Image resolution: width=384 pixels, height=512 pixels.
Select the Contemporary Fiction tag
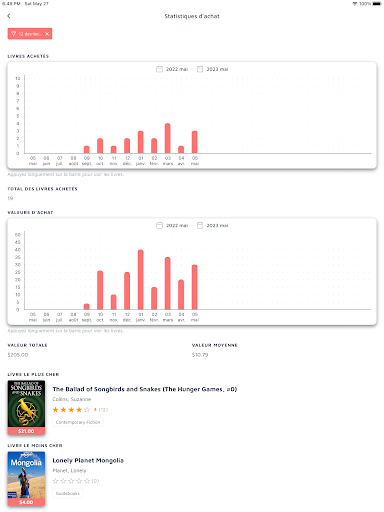(78, 422)
